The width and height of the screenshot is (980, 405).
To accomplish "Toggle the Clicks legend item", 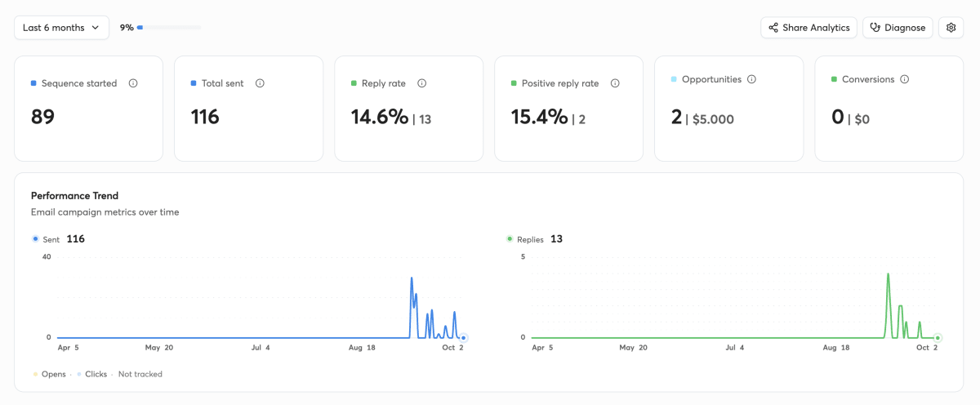I will point(91,374).
